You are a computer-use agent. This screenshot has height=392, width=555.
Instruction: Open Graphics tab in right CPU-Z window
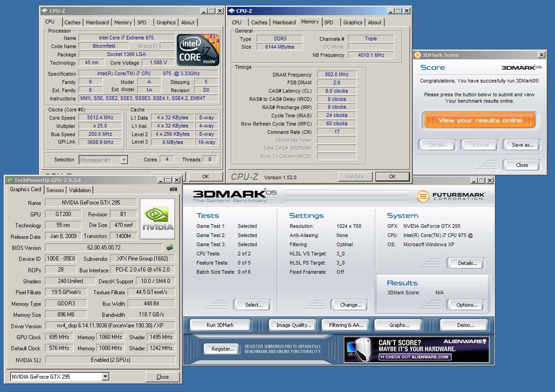pos(353,22)
